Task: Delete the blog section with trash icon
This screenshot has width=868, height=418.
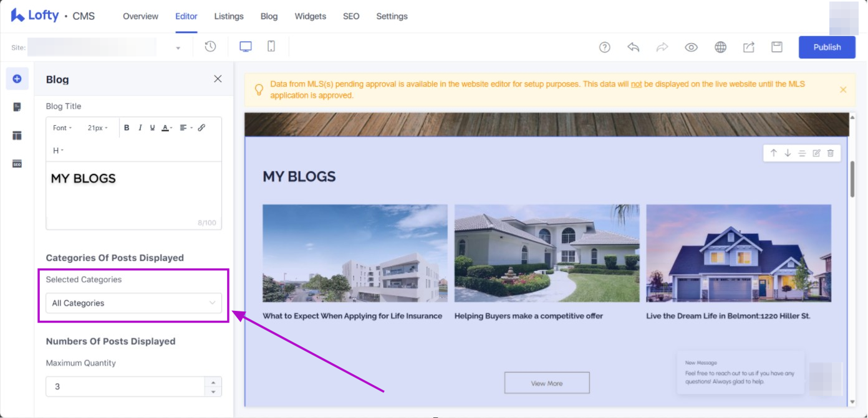Action: 831,153
